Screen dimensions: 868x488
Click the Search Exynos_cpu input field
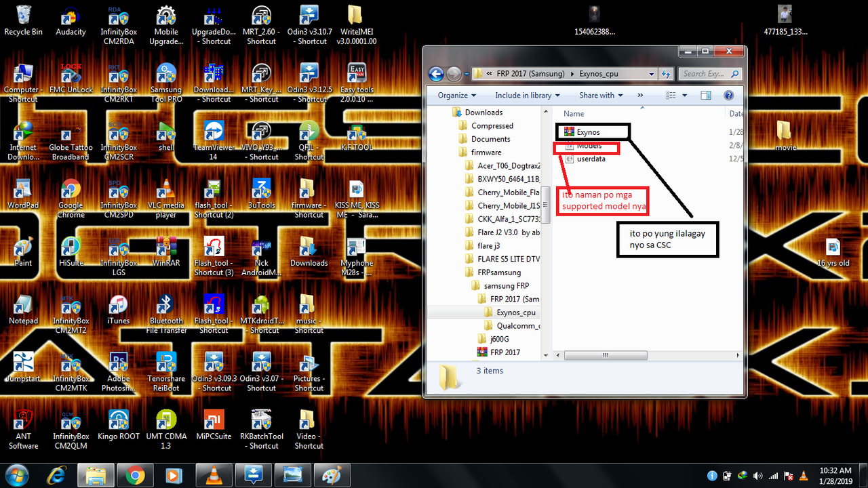(710, 74)
